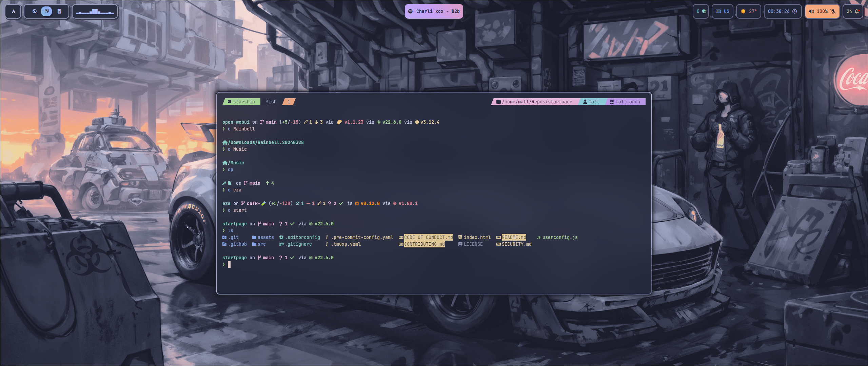Select the fish shell tab
Viewport: 868px width, 366px height.
click(x=271, y=102)
